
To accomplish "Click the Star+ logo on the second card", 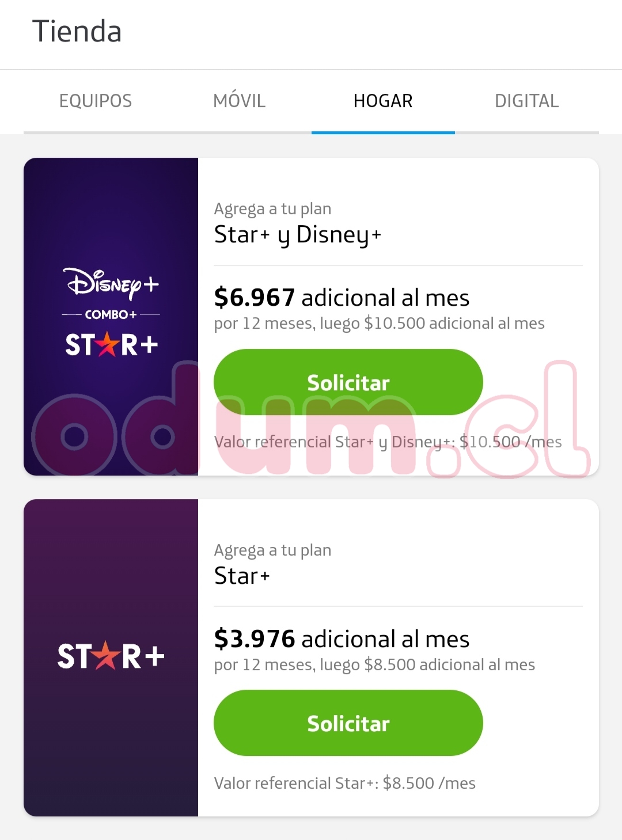I will tap(111, 656).
